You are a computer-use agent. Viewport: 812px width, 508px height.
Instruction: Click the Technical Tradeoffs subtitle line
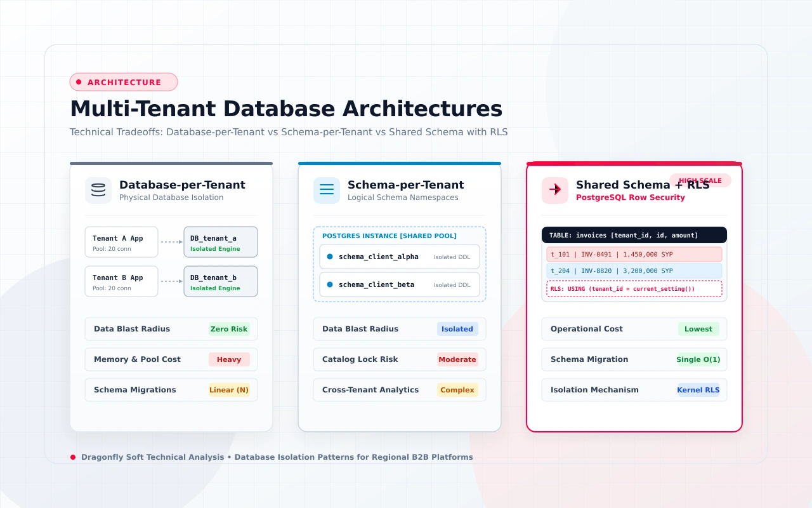(289, 133)
